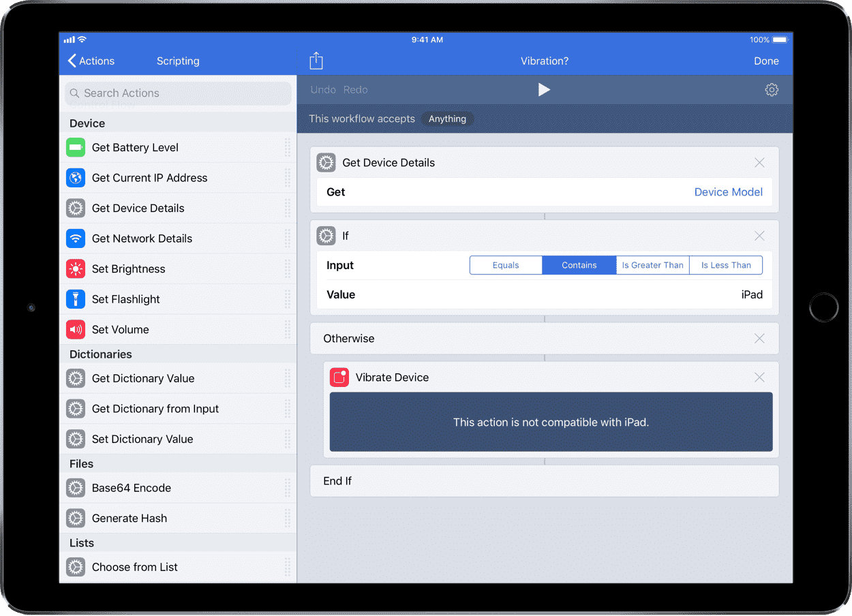Grab the Get Battery Level drag handle
Image resolution: width=852 pixels, height=616 pixels.
tap(287, 147)
